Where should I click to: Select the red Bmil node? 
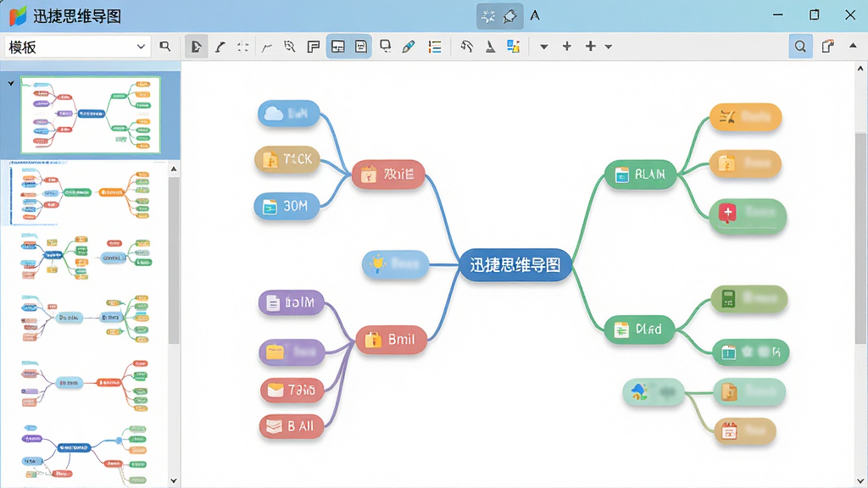(x=392, y=339)
